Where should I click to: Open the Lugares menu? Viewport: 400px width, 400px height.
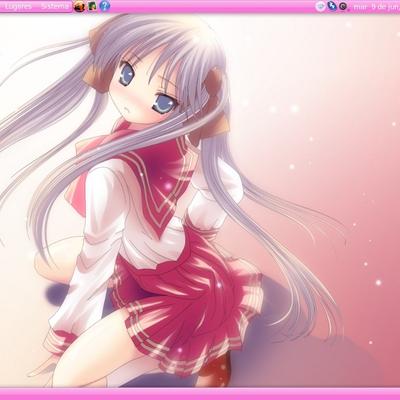18,6
